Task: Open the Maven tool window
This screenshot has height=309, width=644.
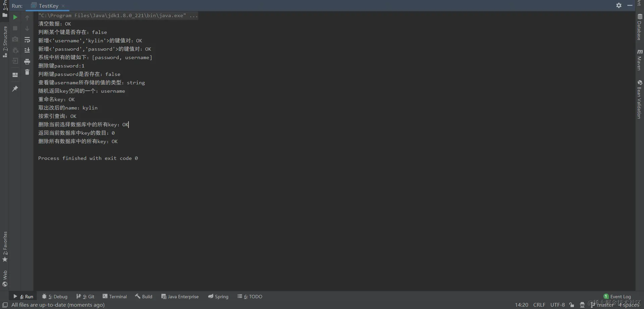Action: point(640,60)
